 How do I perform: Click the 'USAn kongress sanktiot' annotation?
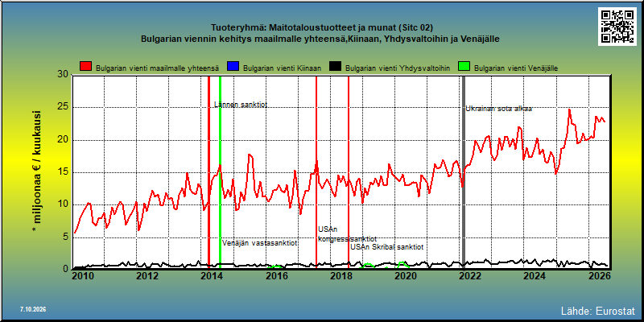coord(347,234)
